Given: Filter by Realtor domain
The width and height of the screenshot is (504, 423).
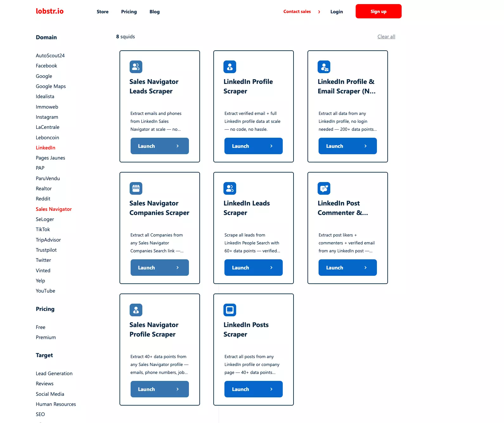Looking at the screenshot, I should (43, 189).
